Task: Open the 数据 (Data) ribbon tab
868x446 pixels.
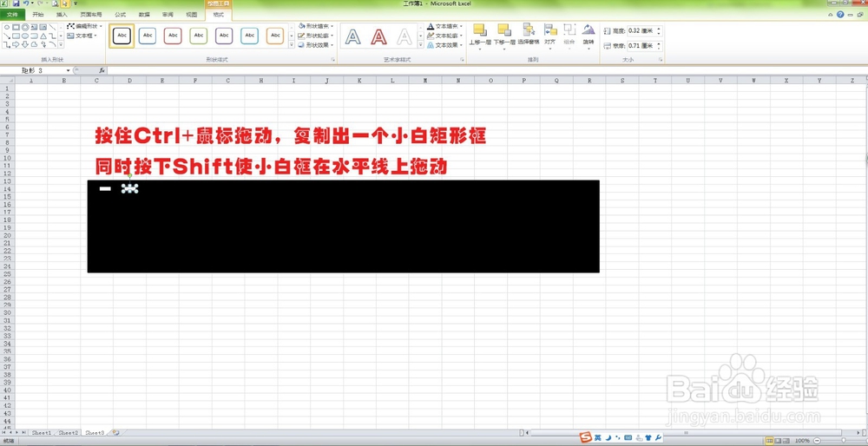Action: click(144, 15)
